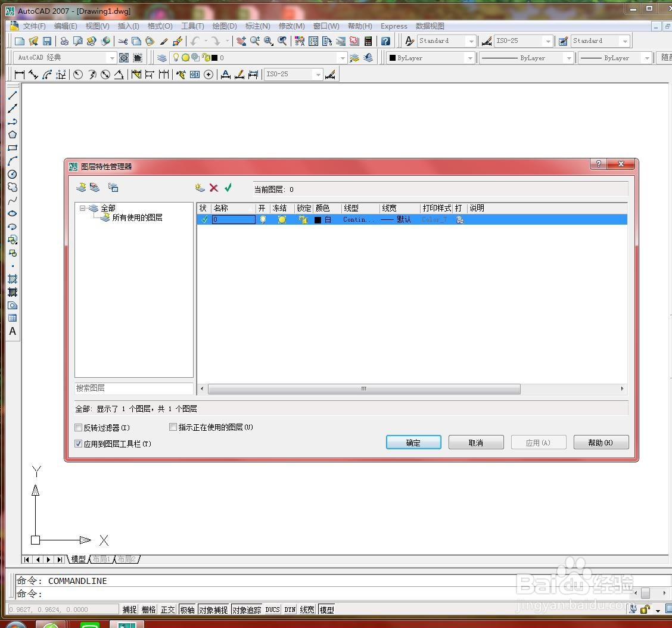Open the lineweight ByLayer dropdown
This screenshot has width=672, height=628.
647,57
